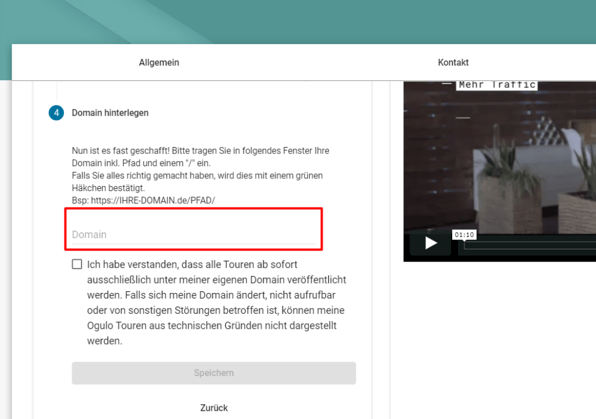Image resolution: width=596 pixels, height=419 pixels.
Task: Click the teal header banner
Action: (x=298, y=22)
